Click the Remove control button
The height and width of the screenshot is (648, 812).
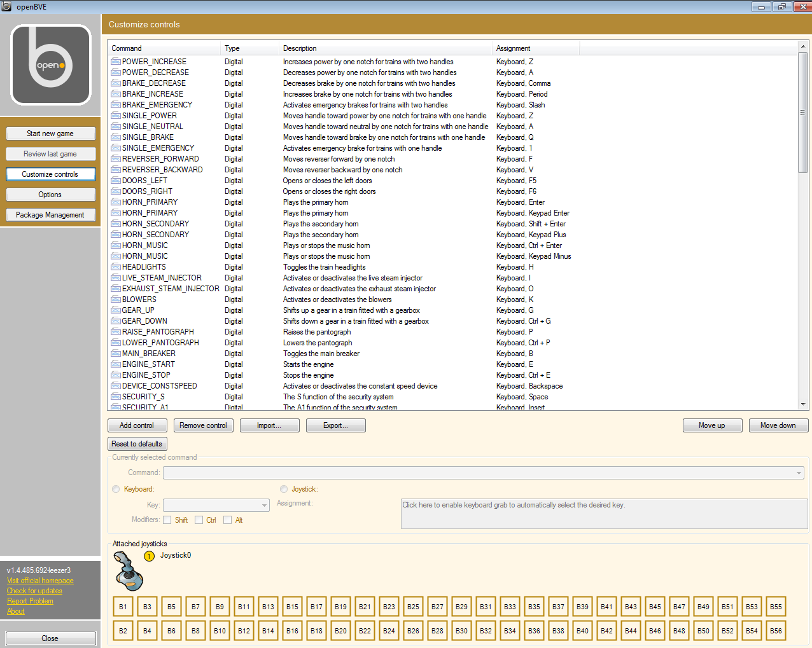(204, 425)
